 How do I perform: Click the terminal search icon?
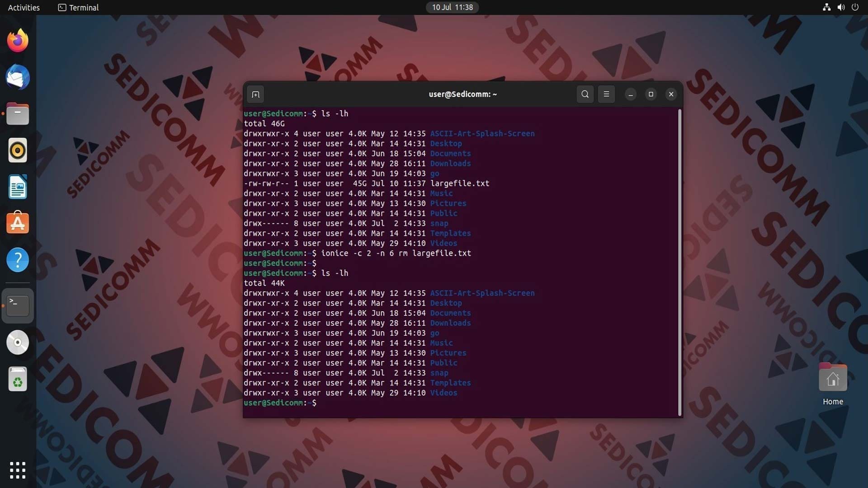coord(585,94)
